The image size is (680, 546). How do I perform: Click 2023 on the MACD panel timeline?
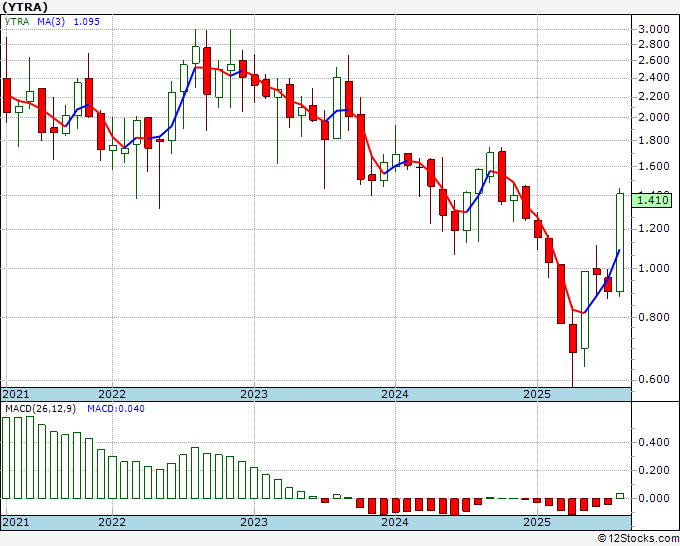[x=254, y=522]
